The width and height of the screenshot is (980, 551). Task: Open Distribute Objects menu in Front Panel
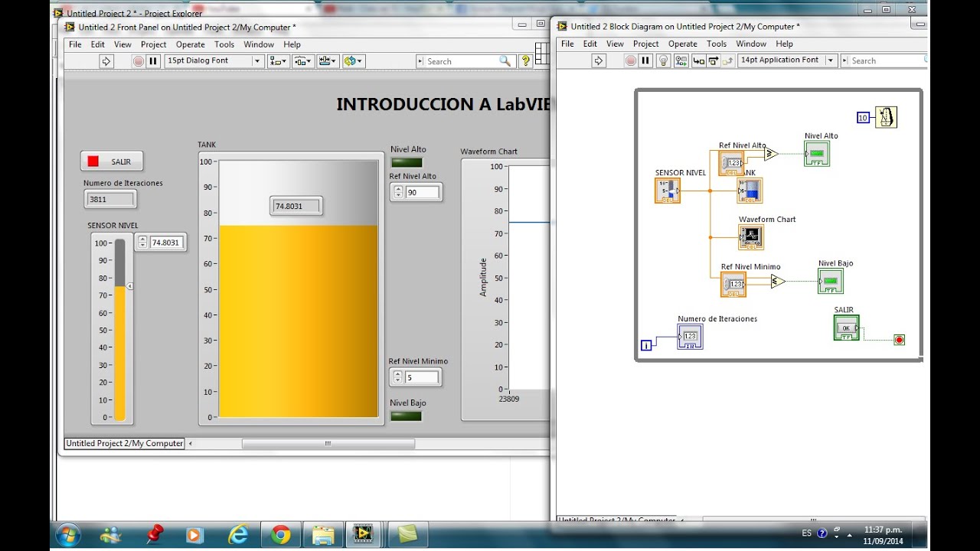point(302,61)
